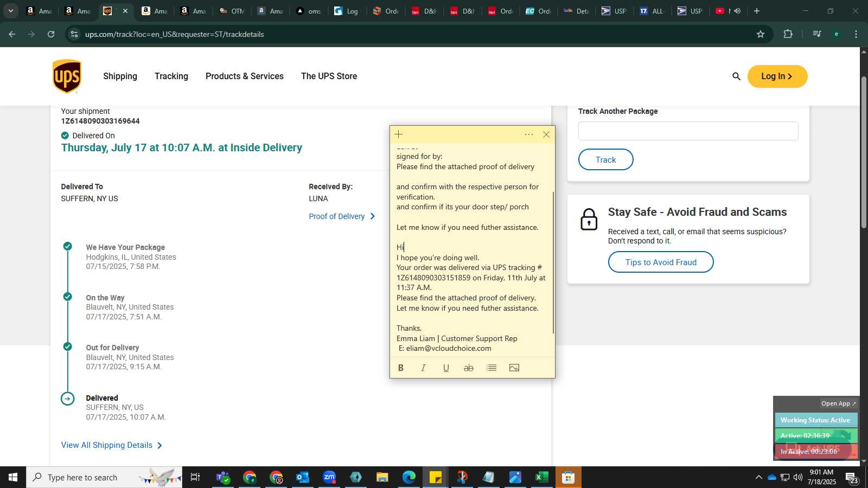Go back to the previous page
Image resolution: width=868 pixels, height=488 pixels.
12,34
